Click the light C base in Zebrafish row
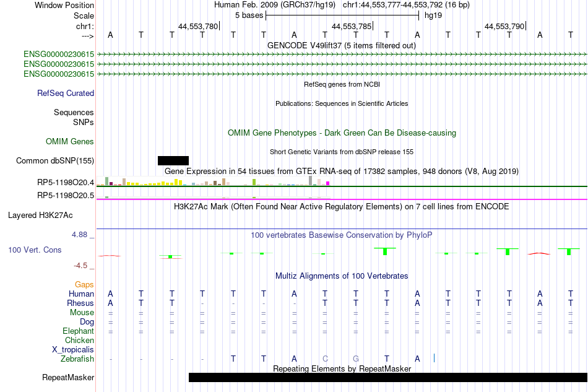Viewport: 588px width, 392px height. 325,359
